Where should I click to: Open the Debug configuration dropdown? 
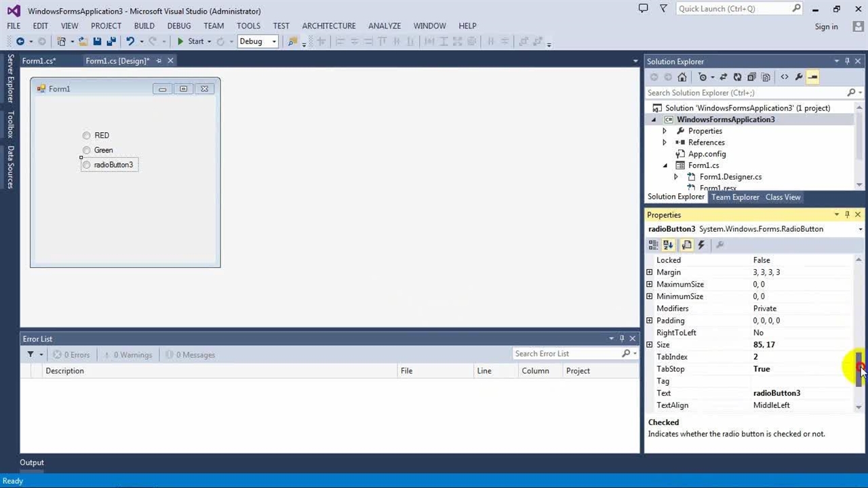[257, 41]
